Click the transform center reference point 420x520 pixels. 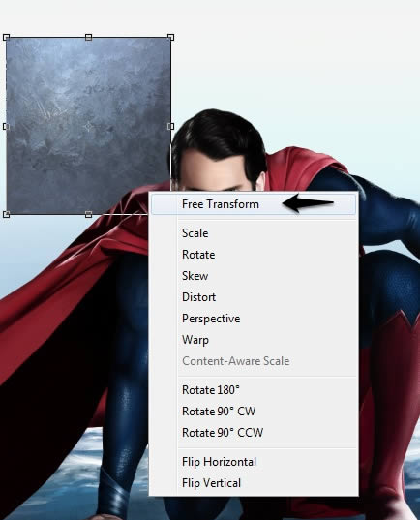point(88,126)
